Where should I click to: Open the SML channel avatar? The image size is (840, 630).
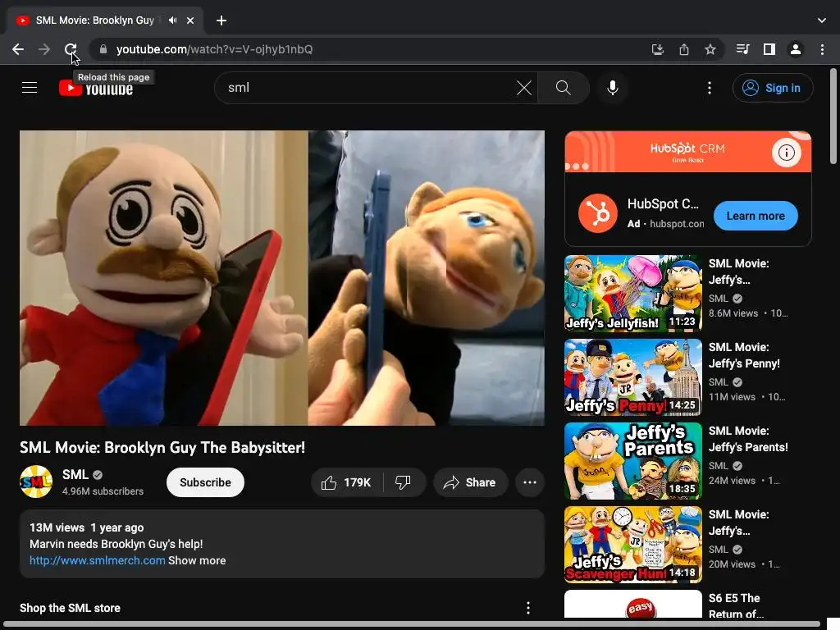(x=36, y=482)
